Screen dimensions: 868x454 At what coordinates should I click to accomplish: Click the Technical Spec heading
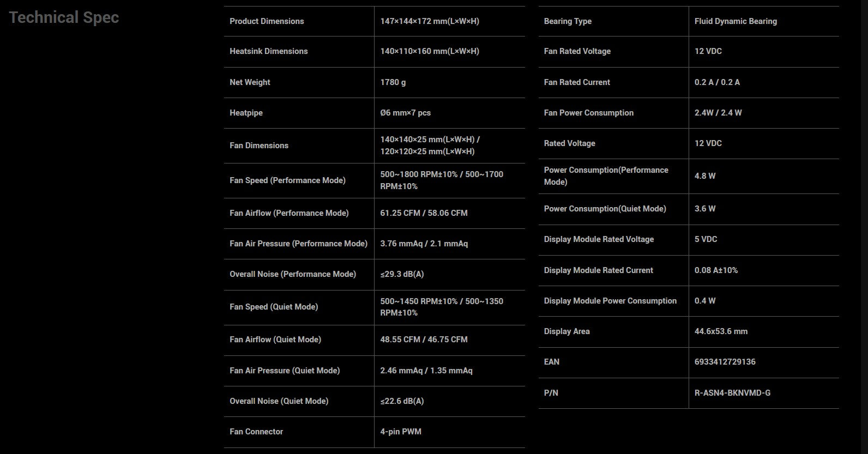pos(64,17)
